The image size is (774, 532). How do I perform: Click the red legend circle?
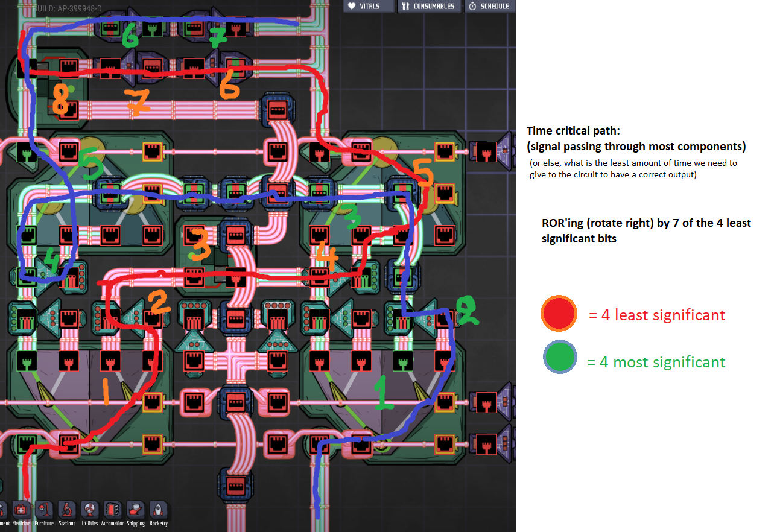click(559, 314)
